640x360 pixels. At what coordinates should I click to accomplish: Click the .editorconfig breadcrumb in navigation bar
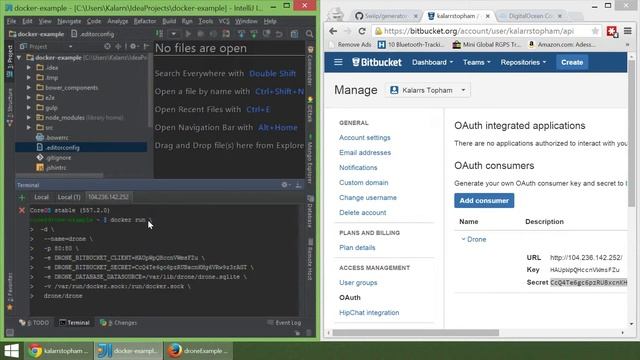(x=93, y=34)
